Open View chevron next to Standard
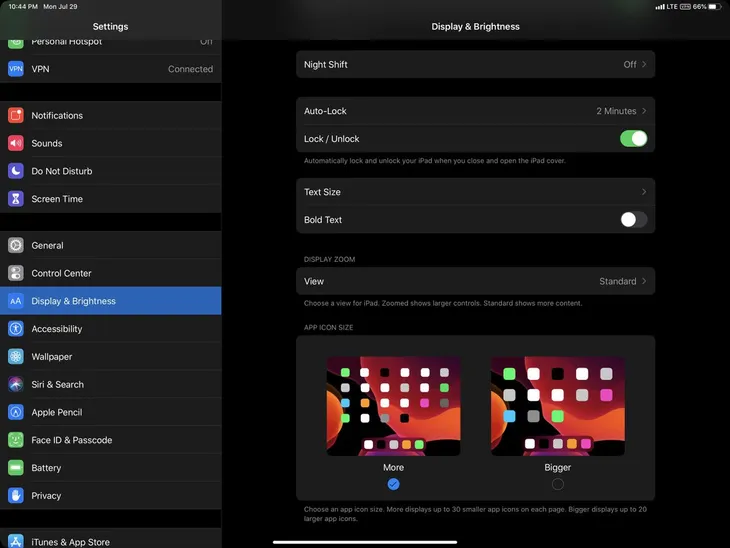The image size is (730, 548). click(644, 281)
